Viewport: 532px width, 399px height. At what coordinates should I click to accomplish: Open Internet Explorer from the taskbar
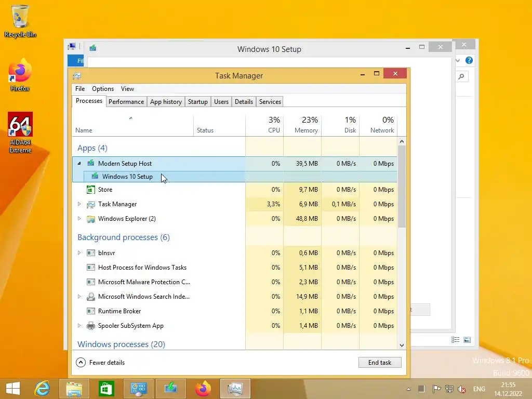click(43, 389)
